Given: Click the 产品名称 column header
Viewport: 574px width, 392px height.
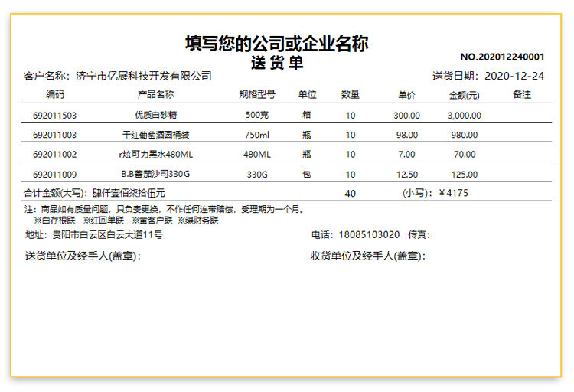Looking at the screenshot, I should [155, 94].
